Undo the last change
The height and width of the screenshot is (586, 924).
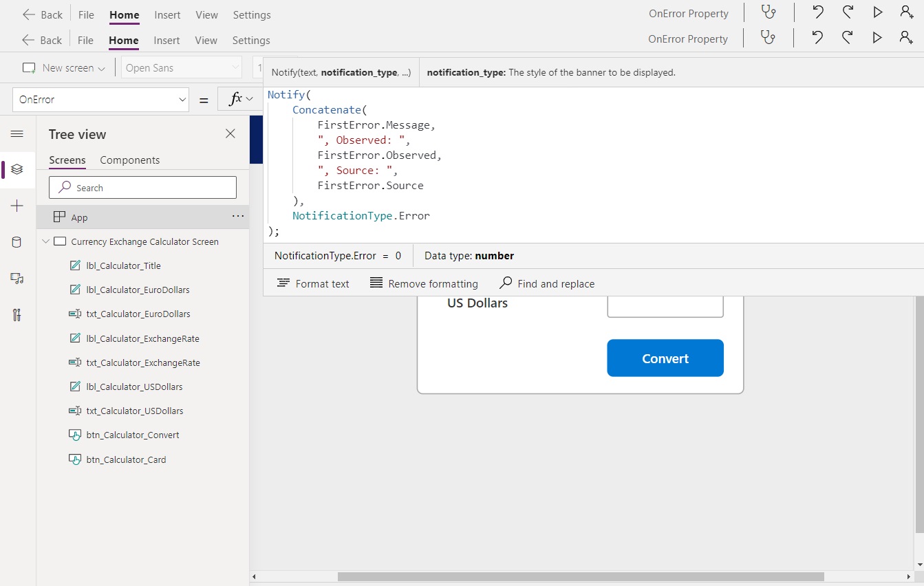coord(817,12)
